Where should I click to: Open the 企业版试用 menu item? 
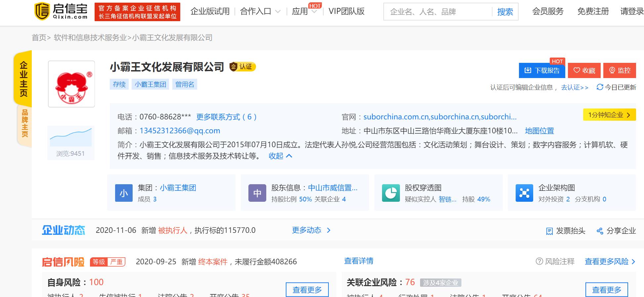pyautogui.click(x=210, y=12)
